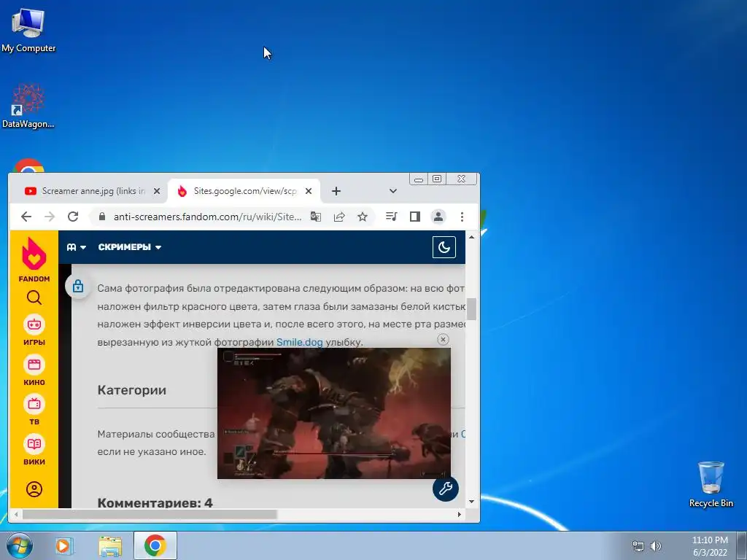This screenshot has height=560, width=747.
Task: Open the Windows Start menu
Action: pos(19,545)
